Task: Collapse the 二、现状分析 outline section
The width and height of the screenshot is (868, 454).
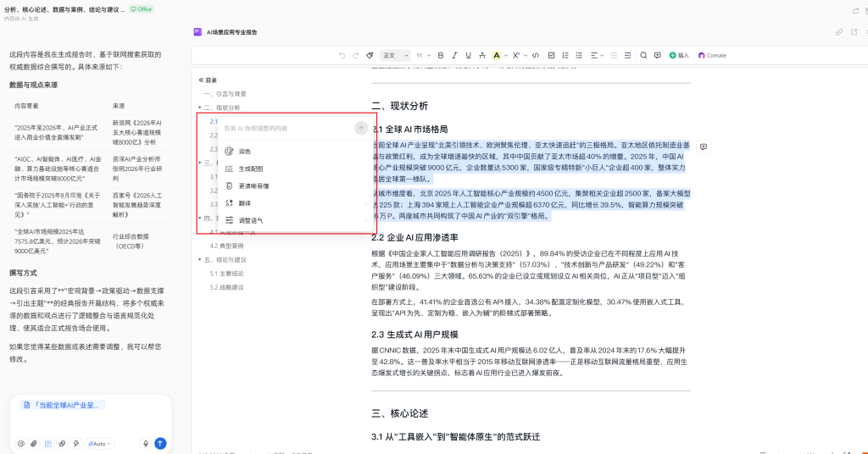Action: (x=200, y=108)
